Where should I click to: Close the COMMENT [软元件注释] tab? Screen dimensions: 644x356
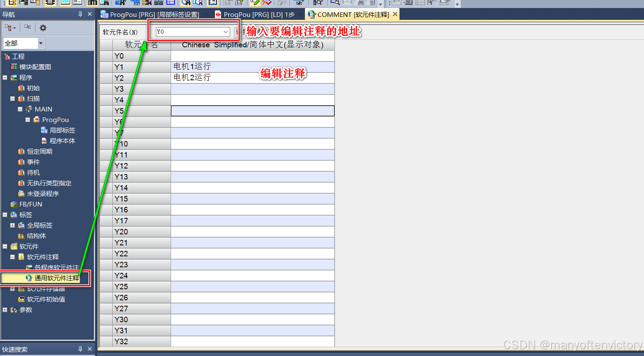pyautogui.click(x=395, y=14)
